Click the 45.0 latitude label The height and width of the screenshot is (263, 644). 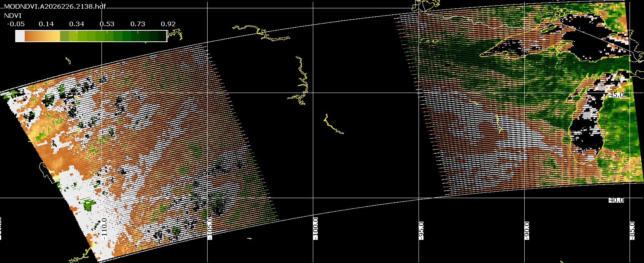616,95
